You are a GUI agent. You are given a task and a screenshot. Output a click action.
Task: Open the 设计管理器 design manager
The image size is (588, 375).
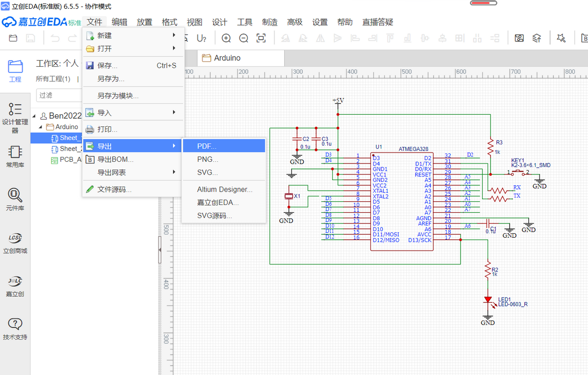(15, 118)
